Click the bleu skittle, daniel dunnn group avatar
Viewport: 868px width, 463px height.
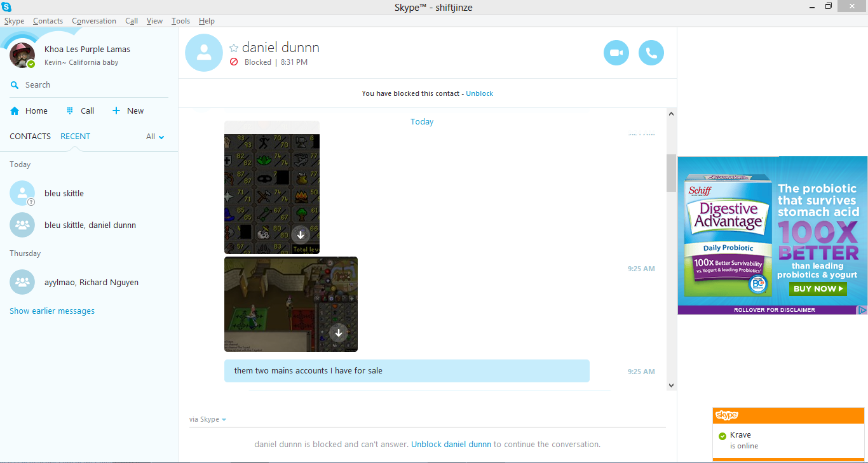pyautogui.click(x=22, y=225)
